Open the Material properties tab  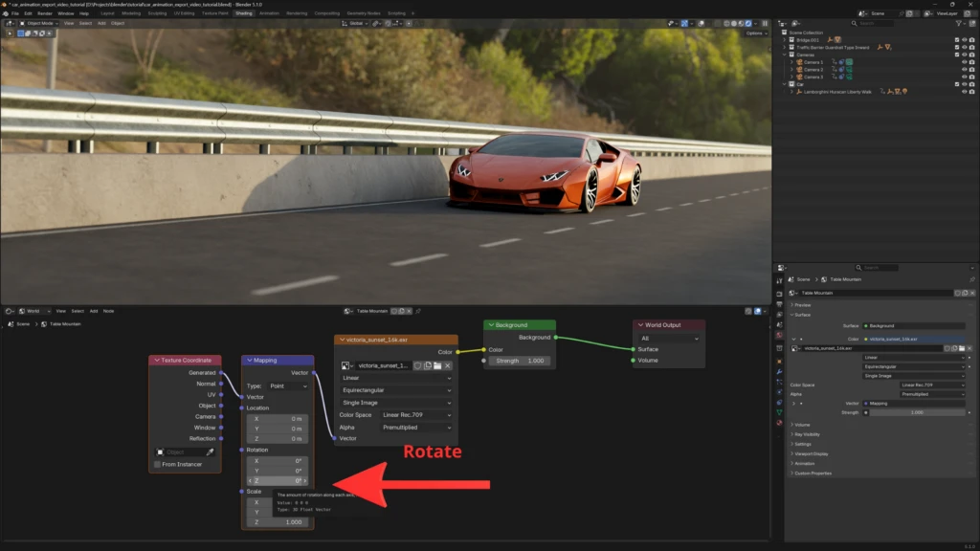tap(779, 423)
